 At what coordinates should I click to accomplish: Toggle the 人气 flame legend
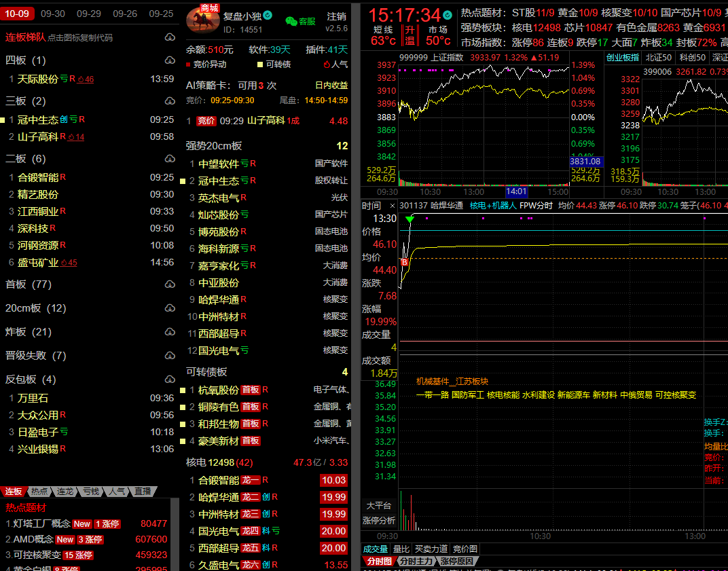pos(327,65)
